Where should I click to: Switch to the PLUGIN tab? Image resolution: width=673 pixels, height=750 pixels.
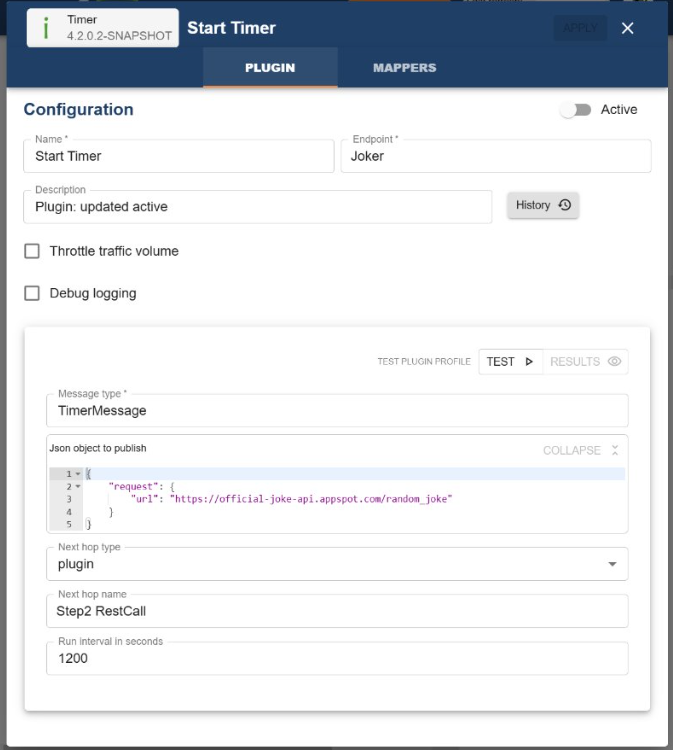coord(270,67)
